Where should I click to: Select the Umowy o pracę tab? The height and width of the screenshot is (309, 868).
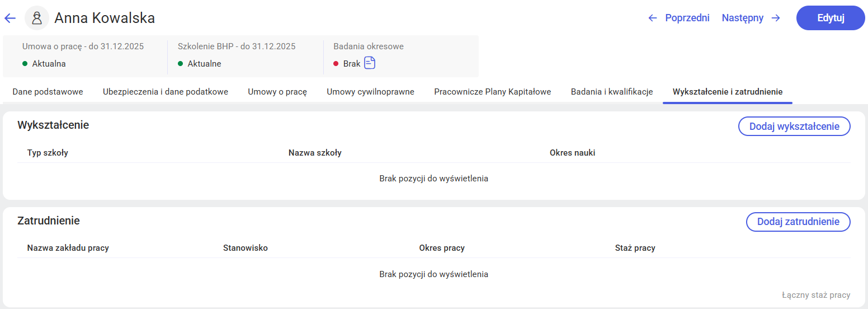277,92
